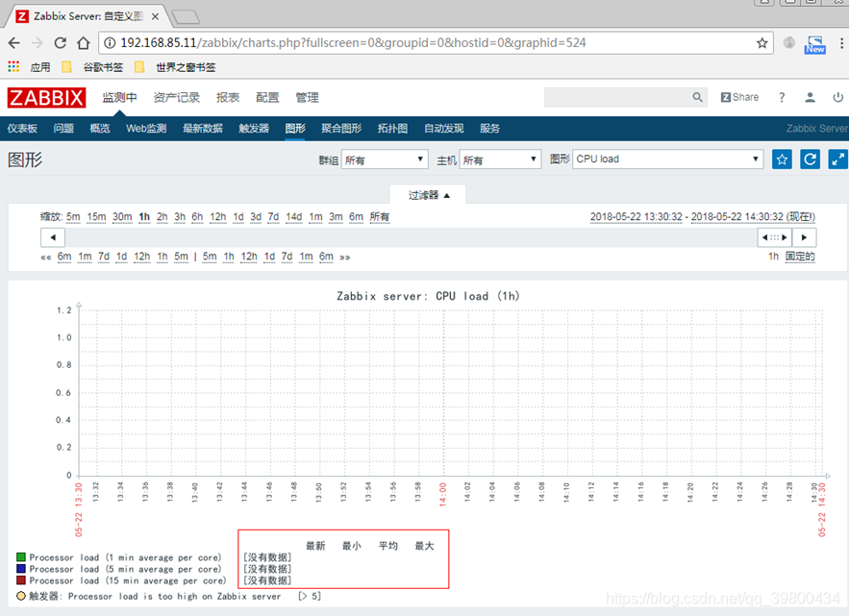Click the browser address bar URL
Viewport: 849px width, 616px height.
(353, 42)
